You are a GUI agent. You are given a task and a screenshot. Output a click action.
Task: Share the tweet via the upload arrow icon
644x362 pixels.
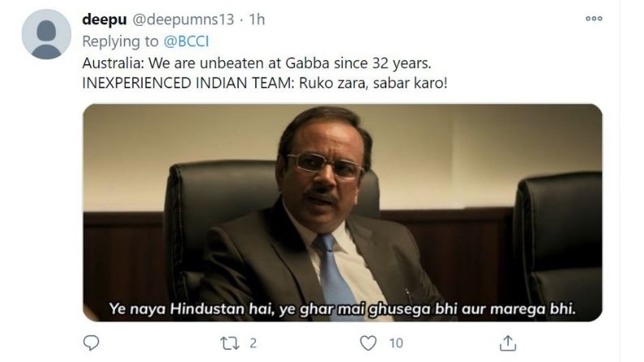[x=508, y=343]
